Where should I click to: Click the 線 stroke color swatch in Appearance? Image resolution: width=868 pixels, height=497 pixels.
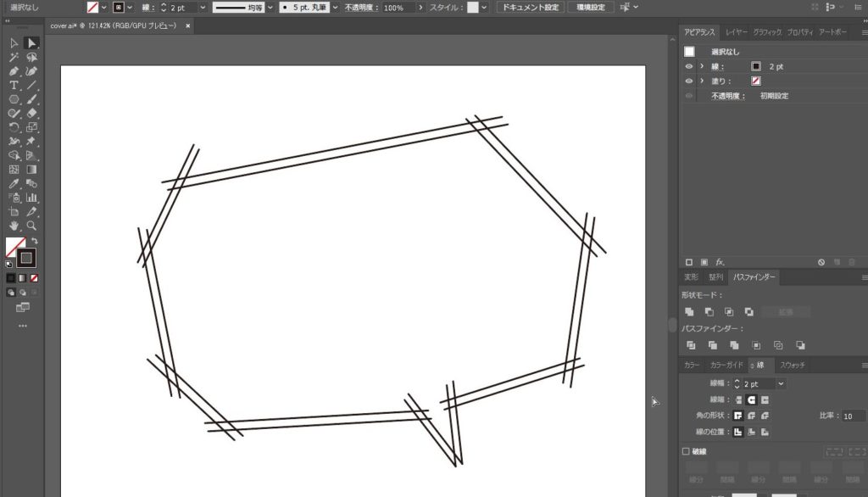click(756, 66)
